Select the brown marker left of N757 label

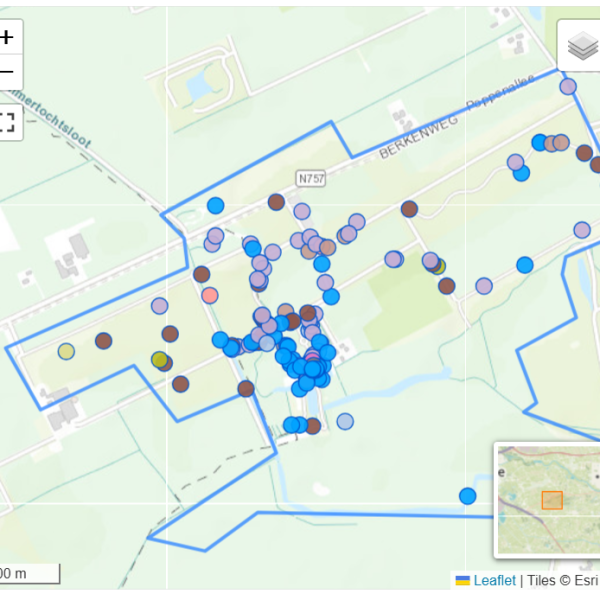point(276,202)
